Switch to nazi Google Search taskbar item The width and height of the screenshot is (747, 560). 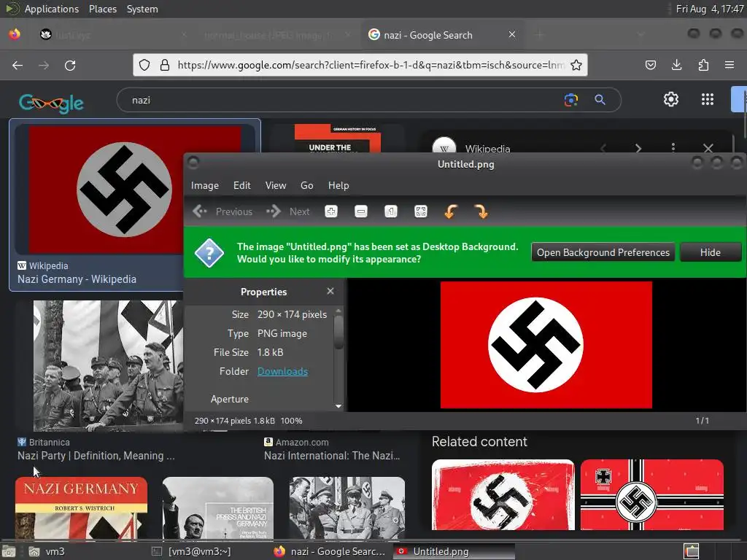coord(330,551)
